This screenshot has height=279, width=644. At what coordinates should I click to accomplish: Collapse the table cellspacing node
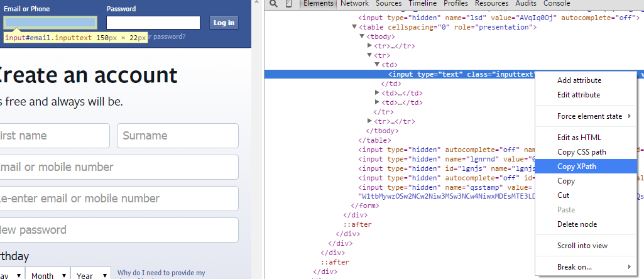pyautogui.click(x=354, y=27)
